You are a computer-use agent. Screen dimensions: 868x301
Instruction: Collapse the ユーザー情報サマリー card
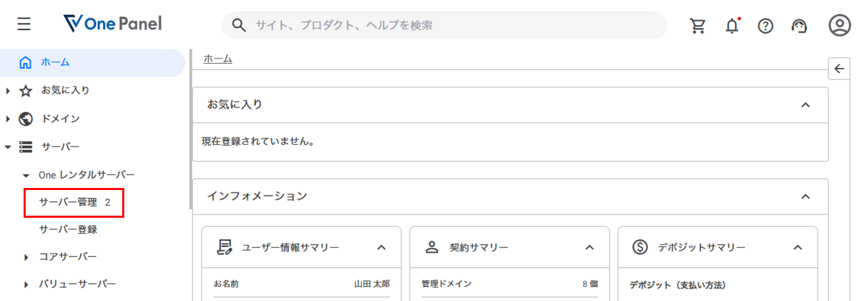tap(381, 247)
